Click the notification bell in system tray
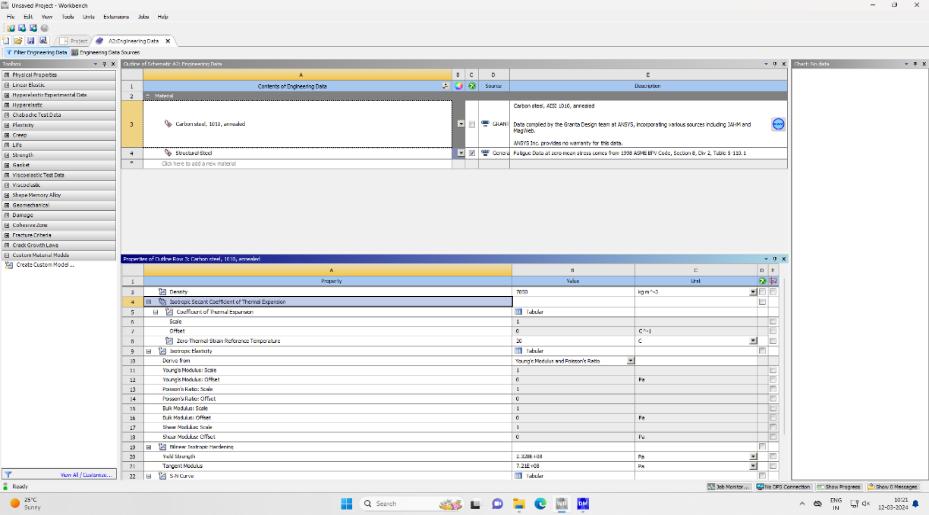The width and height of the screenshot is (929, 515). coord(916,504)
